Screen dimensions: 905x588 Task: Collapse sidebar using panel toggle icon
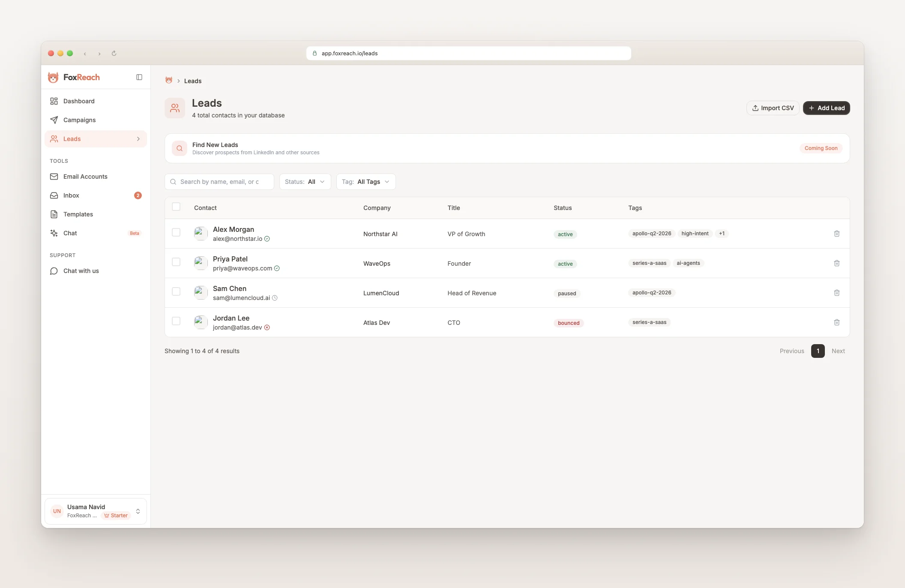(x=139, y=77)
